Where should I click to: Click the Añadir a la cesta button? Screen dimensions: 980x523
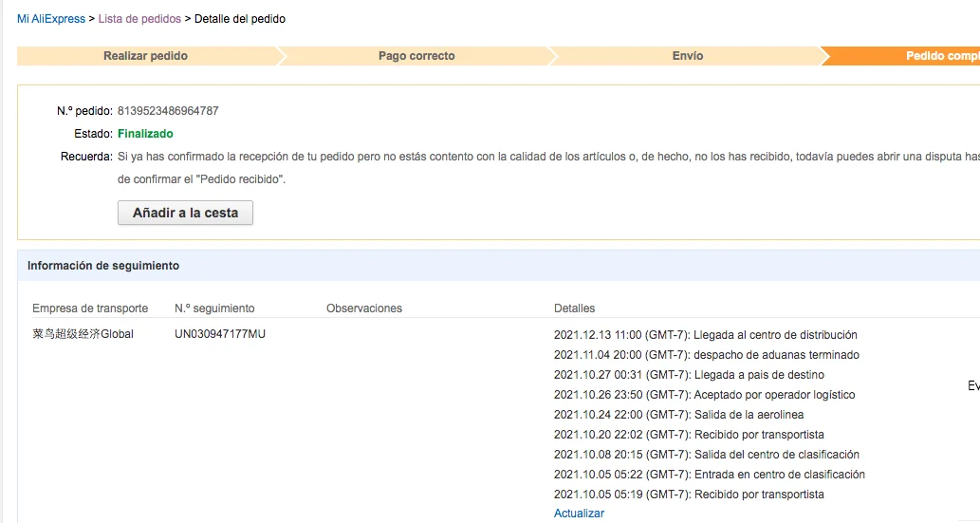coord(185,213)
